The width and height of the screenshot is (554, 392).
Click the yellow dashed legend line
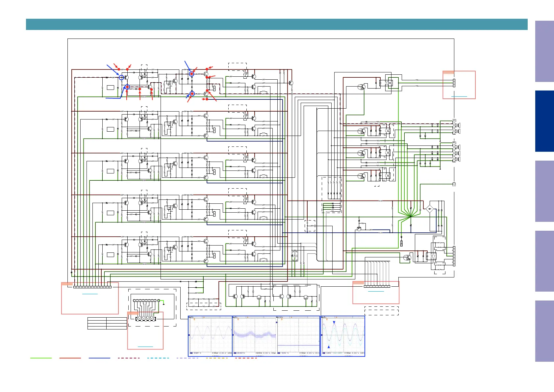click(216, 358)
